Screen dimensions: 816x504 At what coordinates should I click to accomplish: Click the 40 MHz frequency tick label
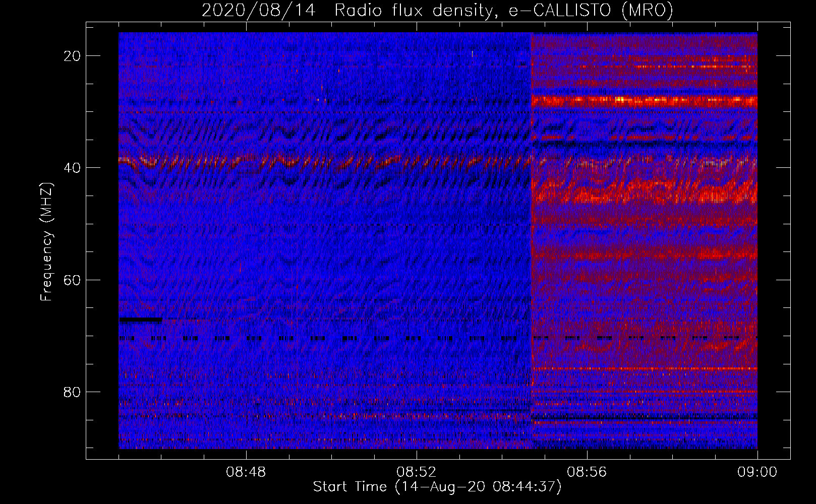[x=72, y=168]
